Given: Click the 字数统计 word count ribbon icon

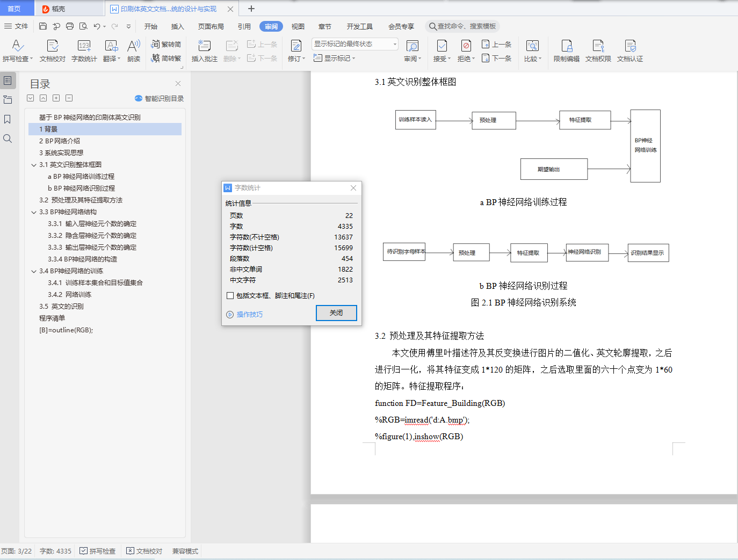Looking at the screenshot, I should [84, 51].
